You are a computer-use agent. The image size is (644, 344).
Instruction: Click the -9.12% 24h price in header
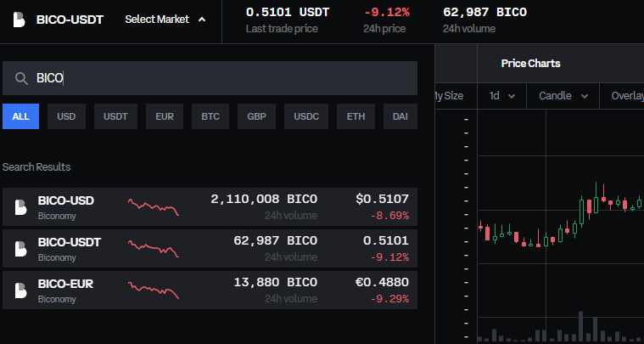[x=386, y=13]
